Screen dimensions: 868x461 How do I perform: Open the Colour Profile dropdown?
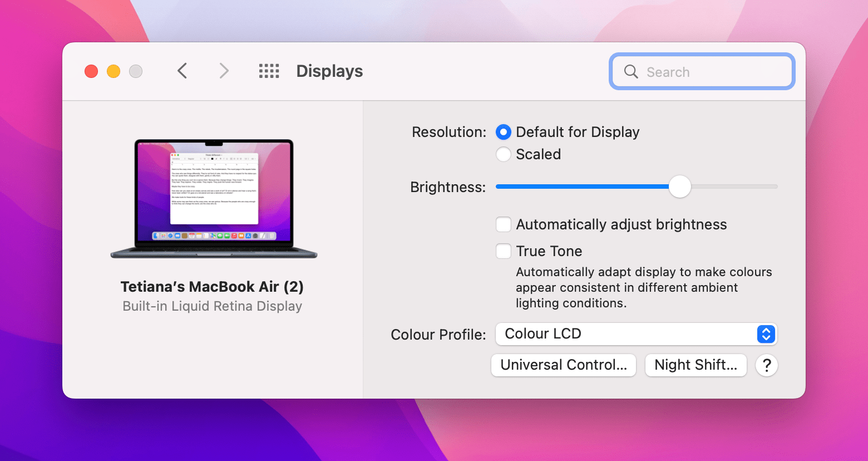point(636,334)
